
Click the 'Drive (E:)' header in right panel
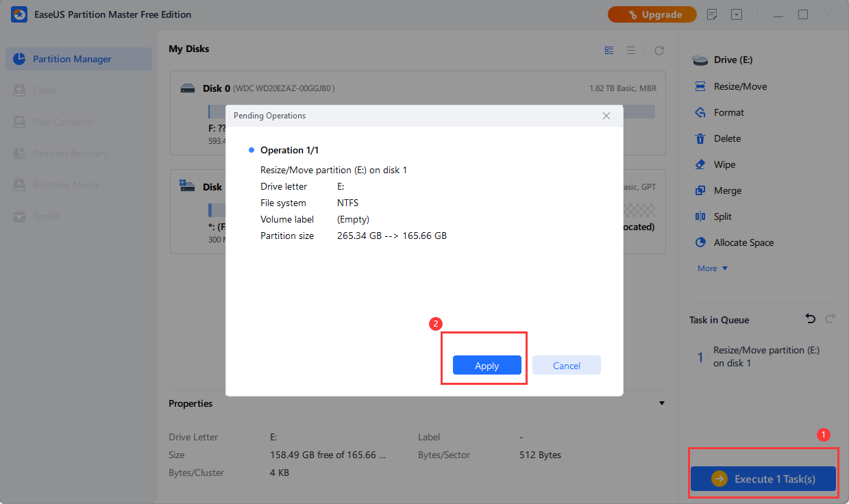click(x=733, y=60)
